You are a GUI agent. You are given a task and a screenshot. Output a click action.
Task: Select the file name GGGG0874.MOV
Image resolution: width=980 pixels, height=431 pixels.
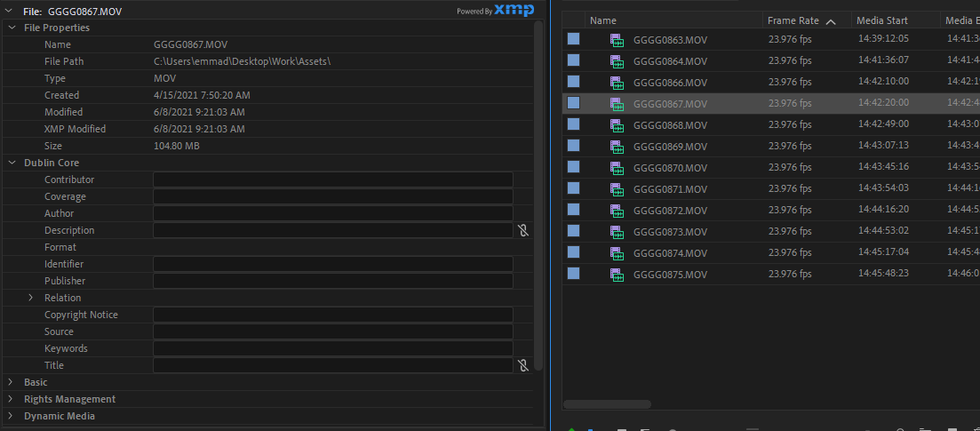pyautogui.click(x=670, y=253)
